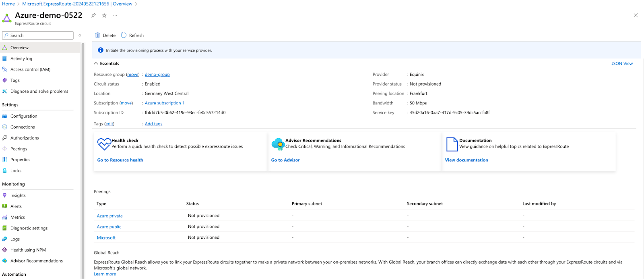Open the Azure public peering
Screen dimensions: 644x279
coord(109,227)
